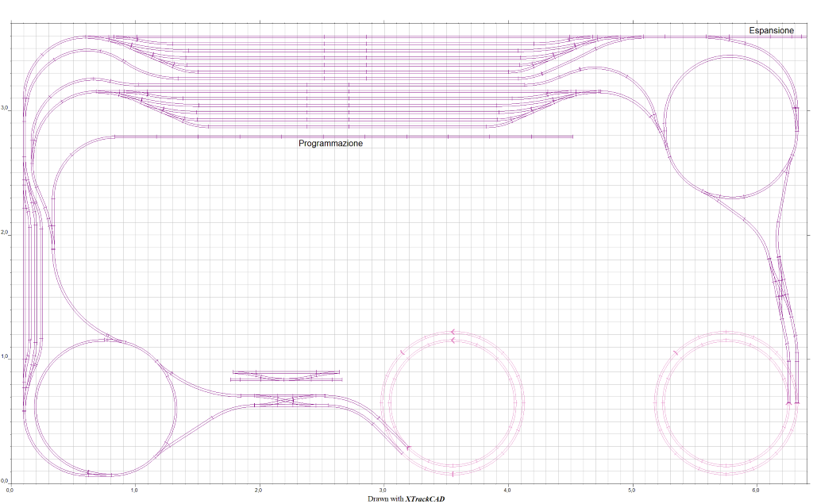Click the 3,0 mark on vertical ruler
The image size is (813, 504).
5,109
